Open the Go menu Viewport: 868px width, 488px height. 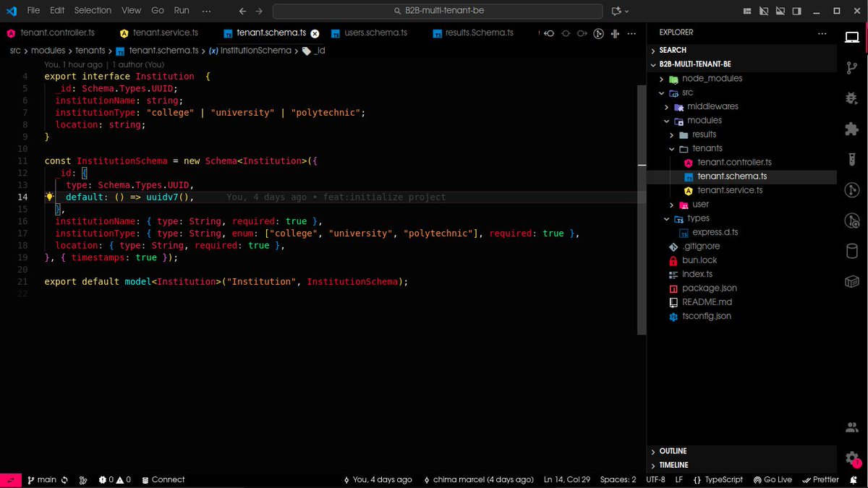click(158, 11)
